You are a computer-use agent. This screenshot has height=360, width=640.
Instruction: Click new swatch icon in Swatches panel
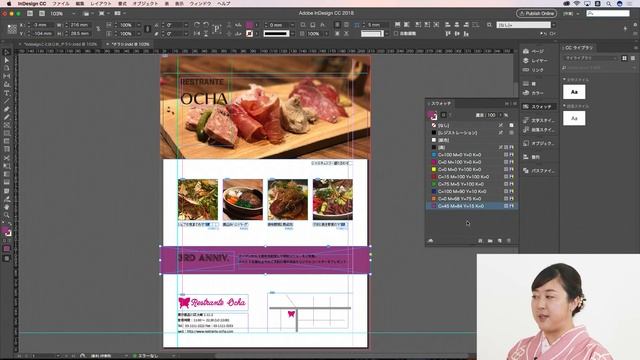pos(500,241)
